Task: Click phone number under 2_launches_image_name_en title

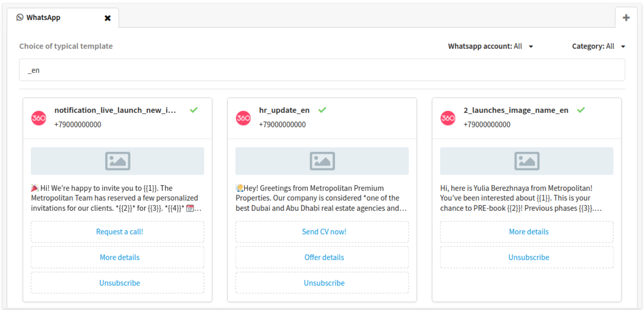Action: click(x=487, y=125)
